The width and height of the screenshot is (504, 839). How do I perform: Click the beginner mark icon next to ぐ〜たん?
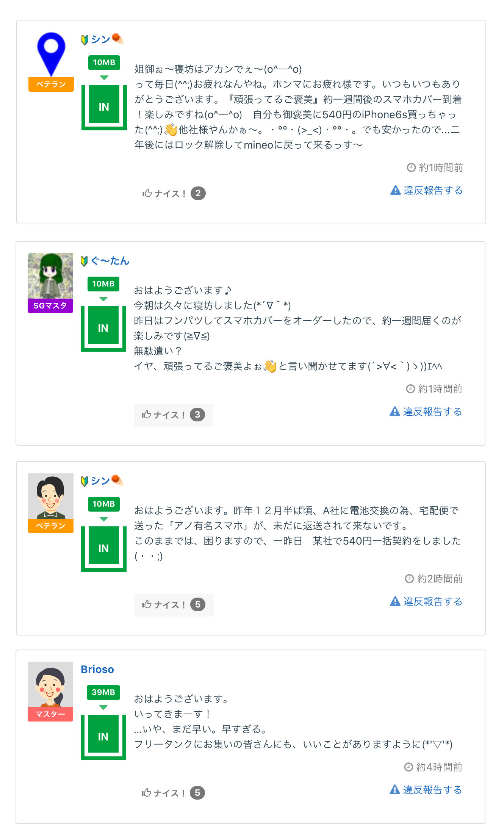[x=85, y=261]
